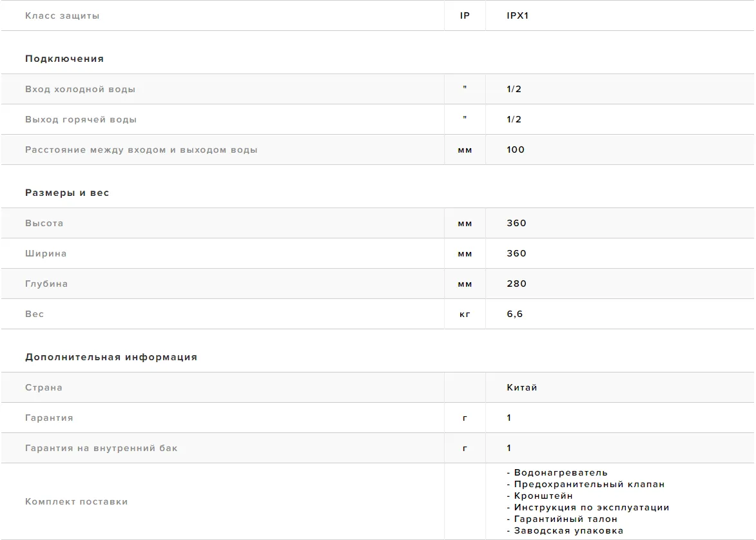Select the "Ширина" row label
Image resolution: width=756 pixels, height=540 pixels.
pos(46,253)
